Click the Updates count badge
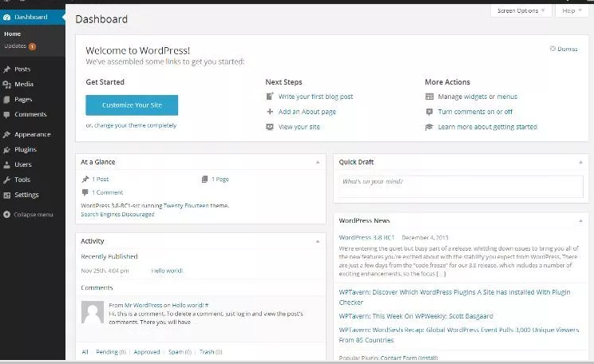The image size is (594, 364). coord(32,46)
